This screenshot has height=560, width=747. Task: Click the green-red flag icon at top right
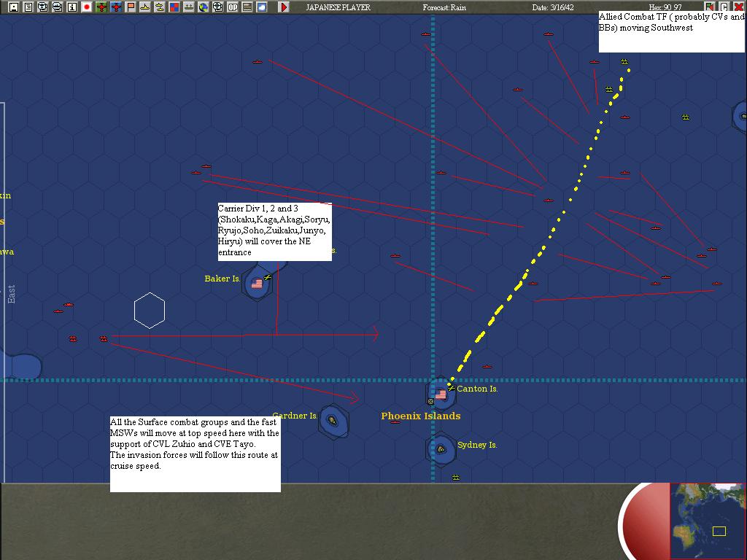709,7
